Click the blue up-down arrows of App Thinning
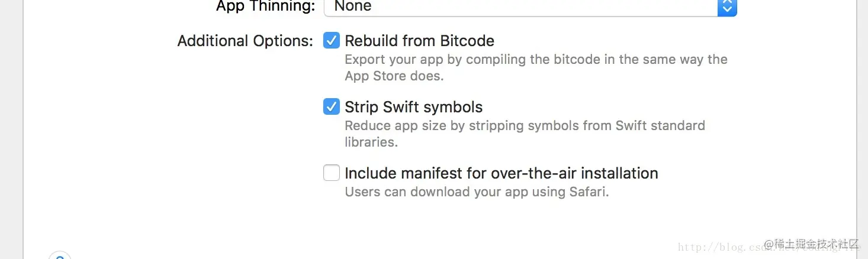 pos(727,7)
